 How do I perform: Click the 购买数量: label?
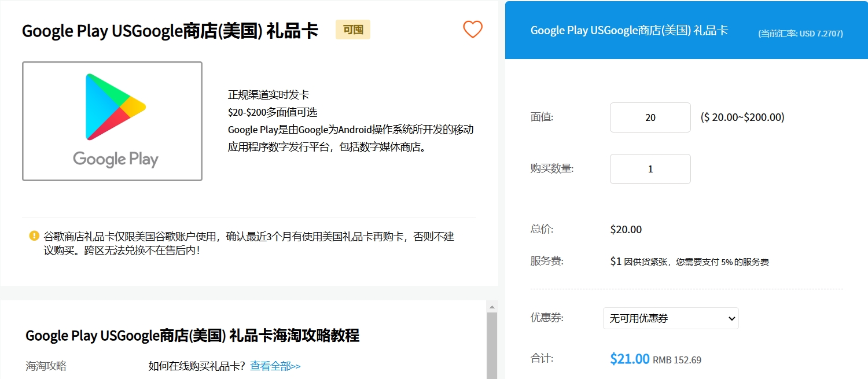(552, 169)
